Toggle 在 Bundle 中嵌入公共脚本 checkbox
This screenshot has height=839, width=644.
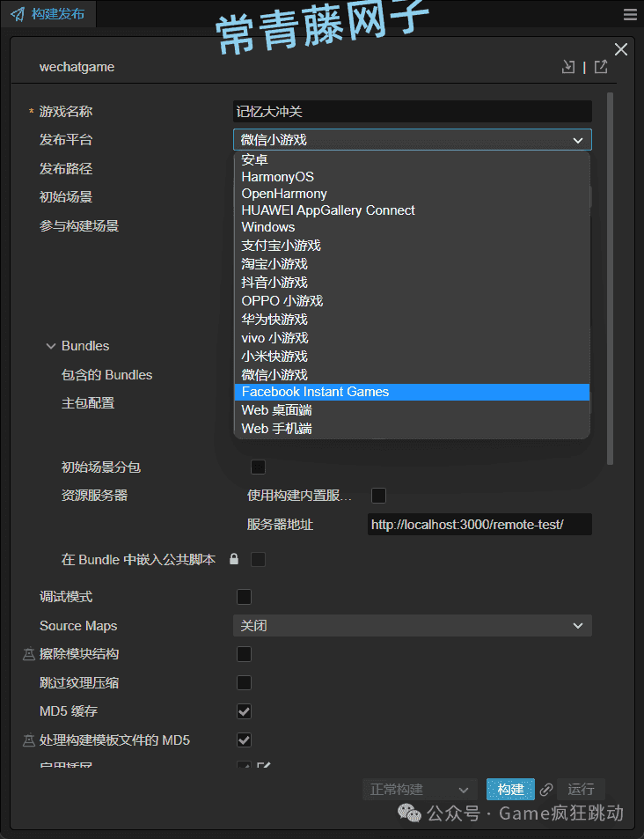pyautogui.click(x=259, y=560)
